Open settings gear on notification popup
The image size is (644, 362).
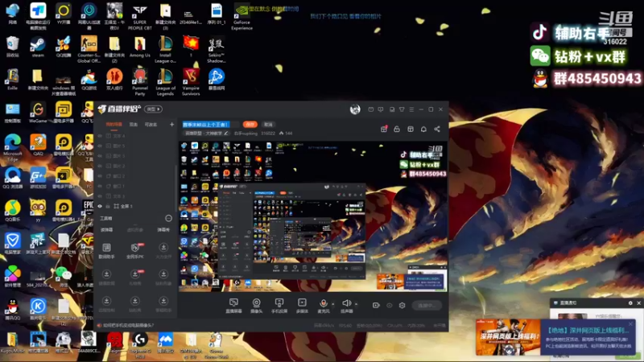(x=630, y=303)
